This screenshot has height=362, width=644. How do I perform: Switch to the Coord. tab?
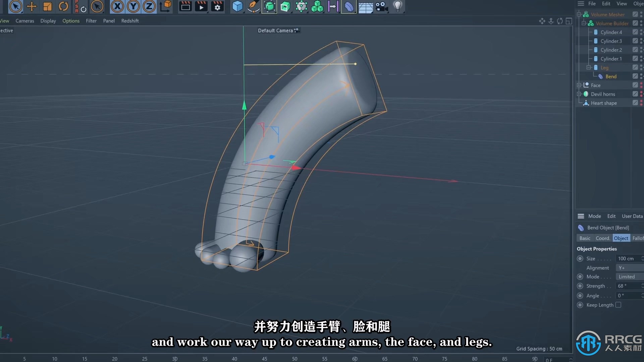pyautogui.click(x=602, y=238)
